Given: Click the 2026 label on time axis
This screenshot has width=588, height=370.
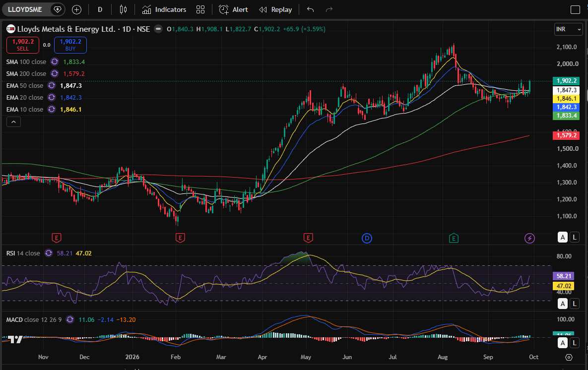Looking at the screenshot, I should 132,357.
